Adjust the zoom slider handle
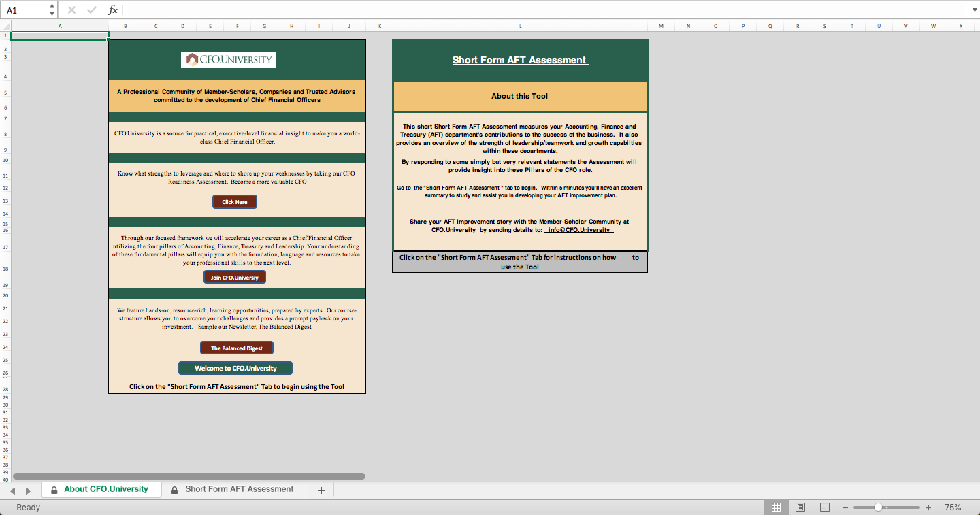980x515 pixels. click(879, 508)
